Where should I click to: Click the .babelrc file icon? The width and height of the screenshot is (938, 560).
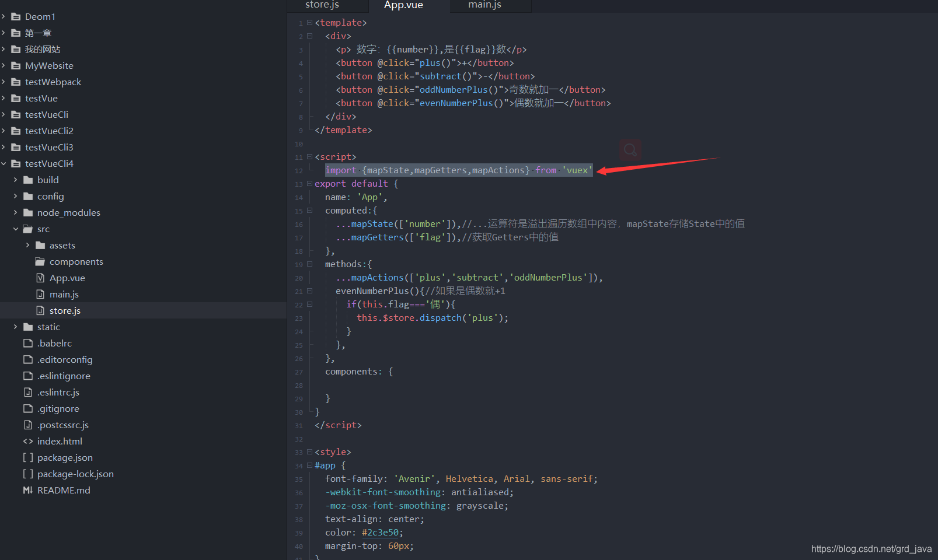28,344
